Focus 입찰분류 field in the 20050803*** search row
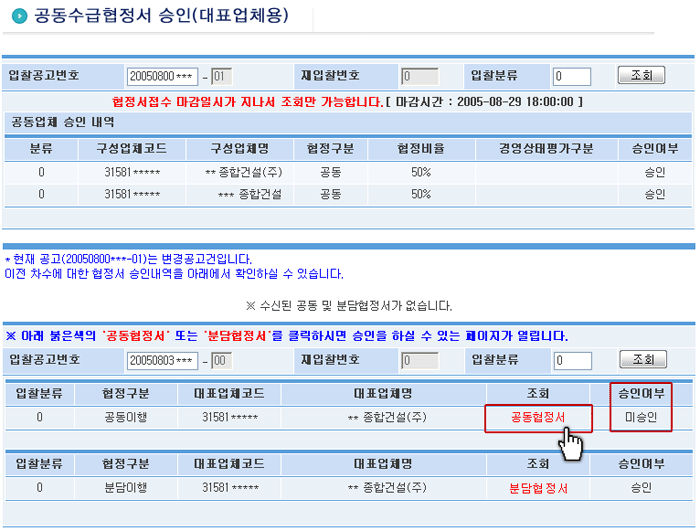Screen dimensions: 700x531 (571, 360)
